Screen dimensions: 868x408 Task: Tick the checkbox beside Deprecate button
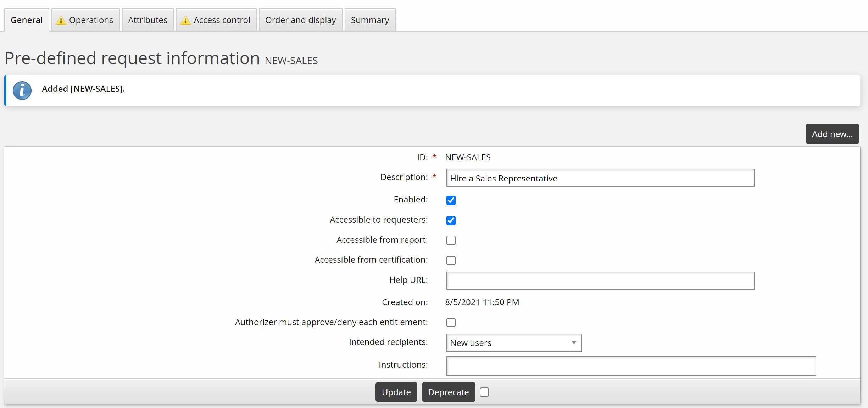(484, 392)
